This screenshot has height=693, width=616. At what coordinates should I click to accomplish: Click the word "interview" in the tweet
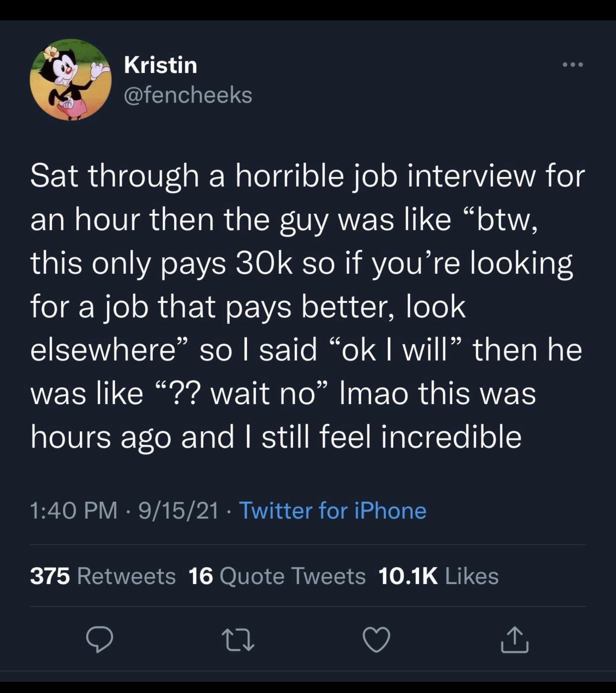tap(471, 176)
